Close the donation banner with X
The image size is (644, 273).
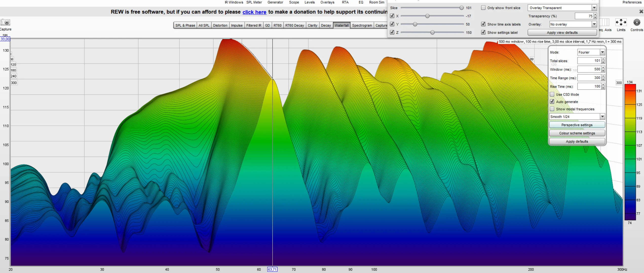pos(641,11)
